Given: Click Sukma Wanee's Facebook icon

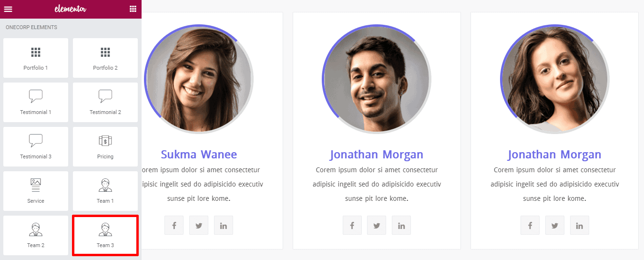Looking at the screenshot, I should pos(174,225).
